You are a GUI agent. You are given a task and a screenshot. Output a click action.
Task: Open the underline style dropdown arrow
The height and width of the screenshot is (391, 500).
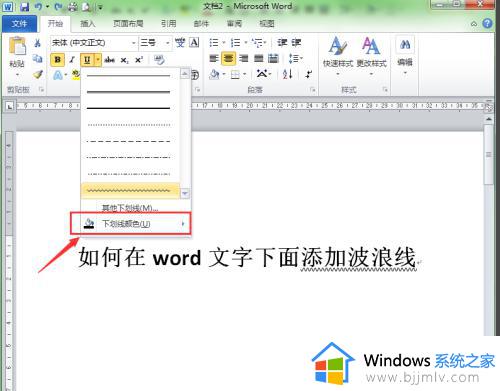(98, 60)
